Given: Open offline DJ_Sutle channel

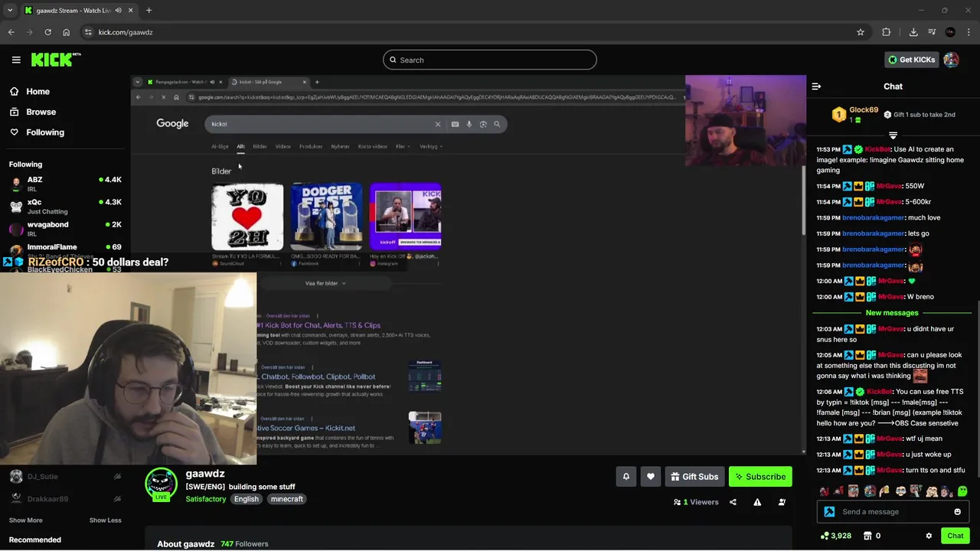Looking at the screenshot, I should (x=65, y=476).
